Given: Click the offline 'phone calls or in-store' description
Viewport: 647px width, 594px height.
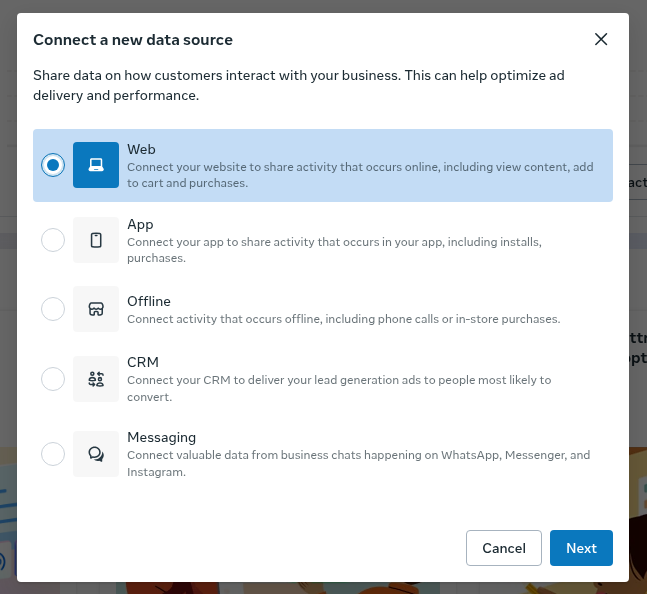Looking at the screenshot, I should (344, 319).
